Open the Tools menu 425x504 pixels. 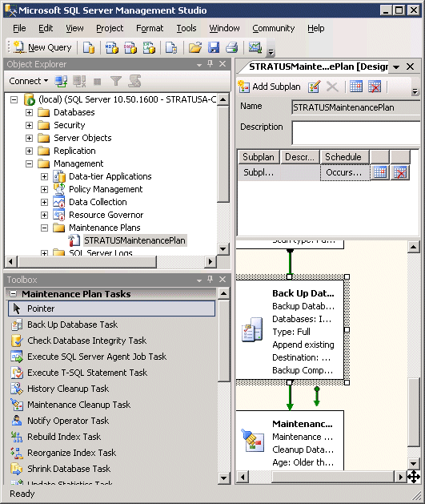[186, 28]
